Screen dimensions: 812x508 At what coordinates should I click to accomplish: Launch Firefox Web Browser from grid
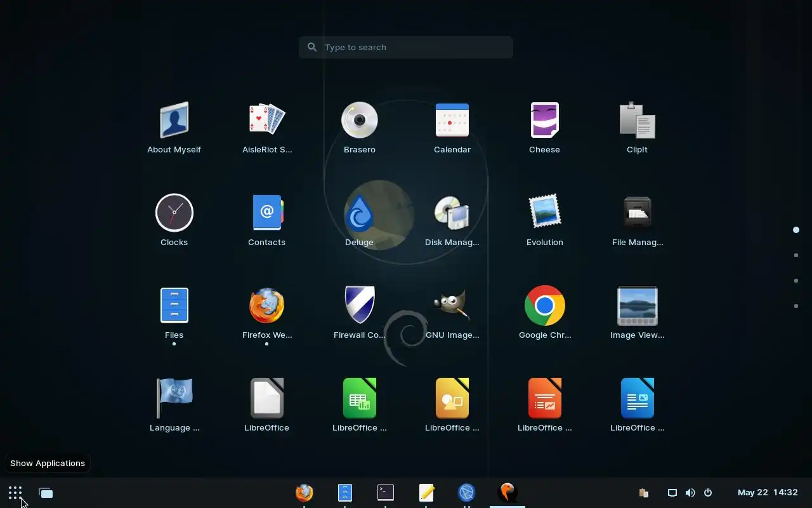[x=266, y=305]
